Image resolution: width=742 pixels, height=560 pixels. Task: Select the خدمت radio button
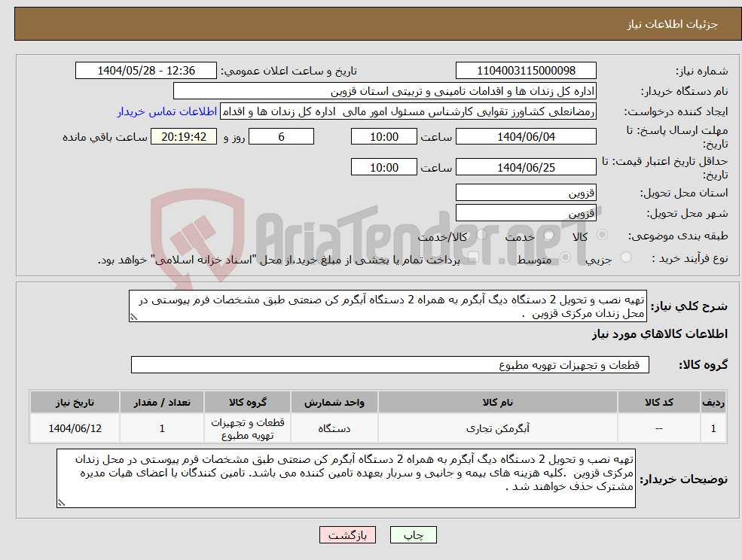coord(549,235)
